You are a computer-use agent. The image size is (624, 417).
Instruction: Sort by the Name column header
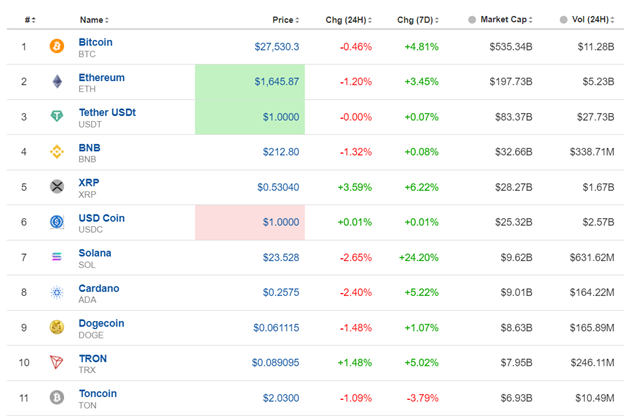tap(94, 19)
